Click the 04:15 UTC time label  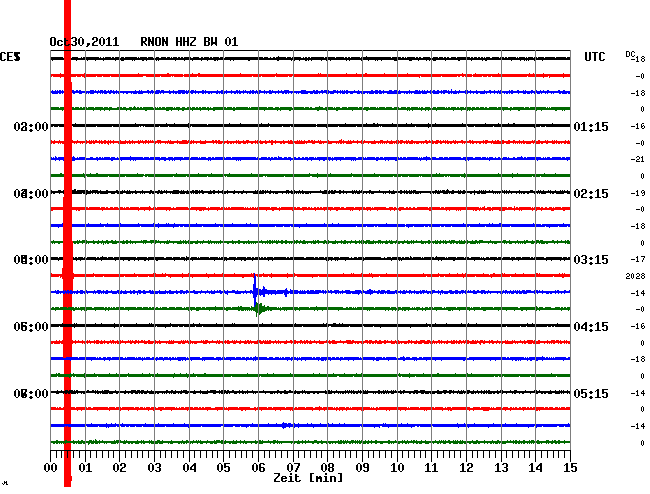591,327
